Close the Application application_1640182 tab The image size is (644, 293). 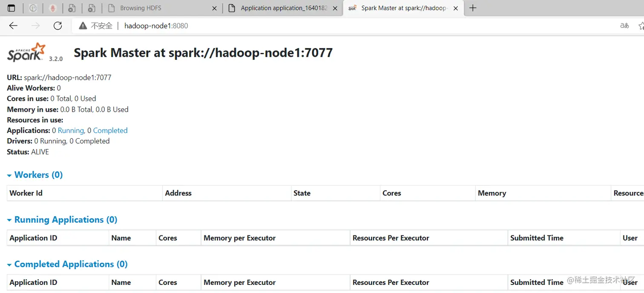(335, 8)
